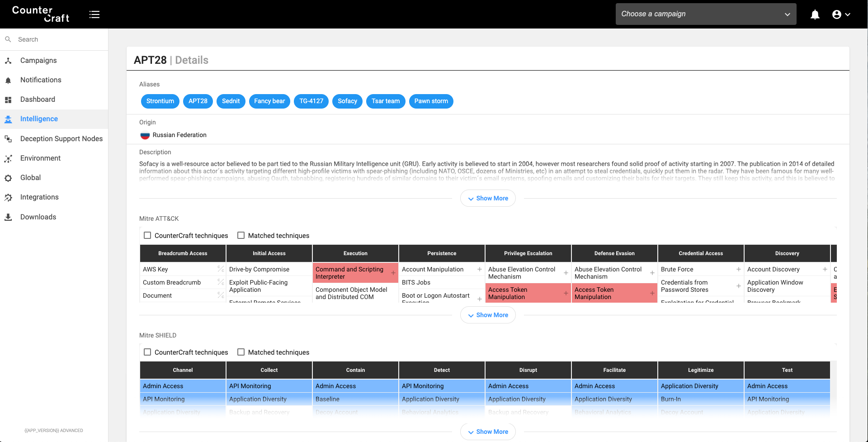Screen dimensions: 868x442
Task: Click the Sofacy alias tag
Action: point(347,101)
